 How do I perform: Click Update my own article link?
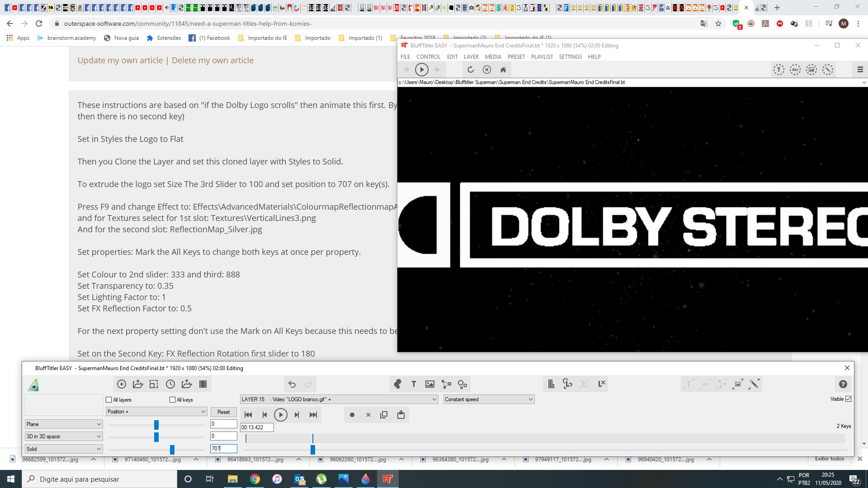(120, 61)
